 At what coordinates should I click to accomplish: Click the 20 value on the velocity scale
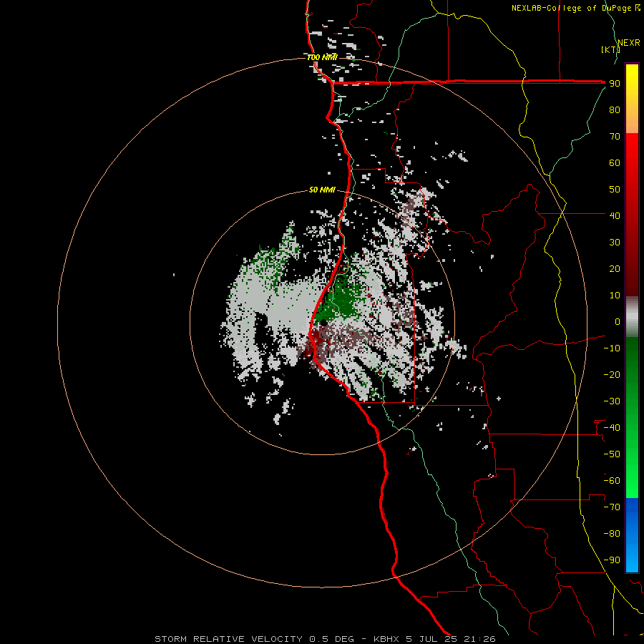(x=615, y=268)
